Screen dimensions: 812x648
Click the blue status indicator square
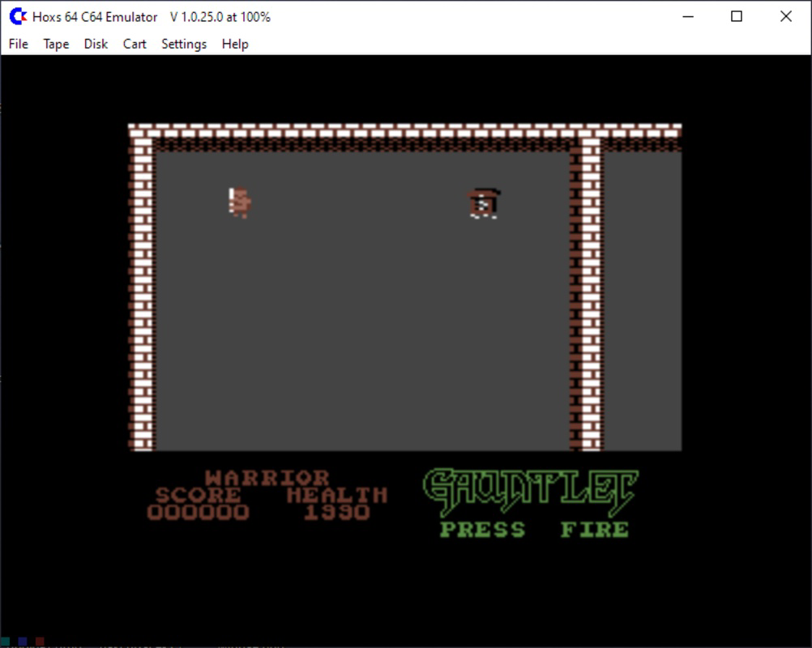pyautogui.click(x=22, y=642)
